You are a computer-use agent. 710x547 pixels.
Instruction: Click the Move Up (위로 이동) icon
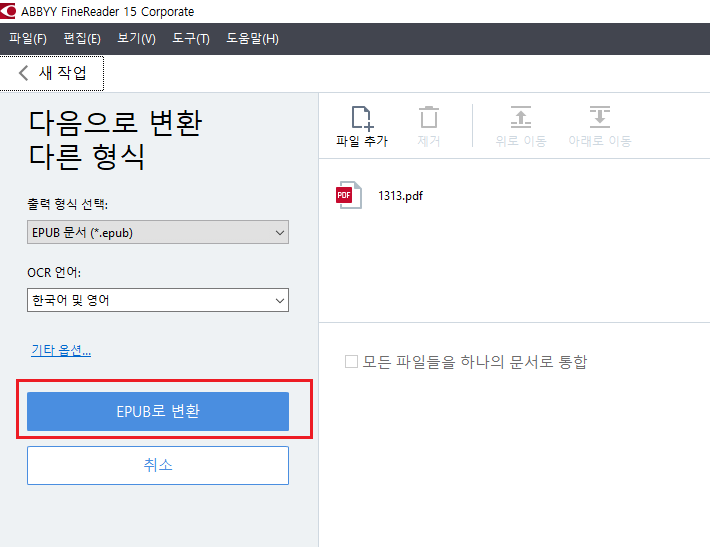(521, 117)
